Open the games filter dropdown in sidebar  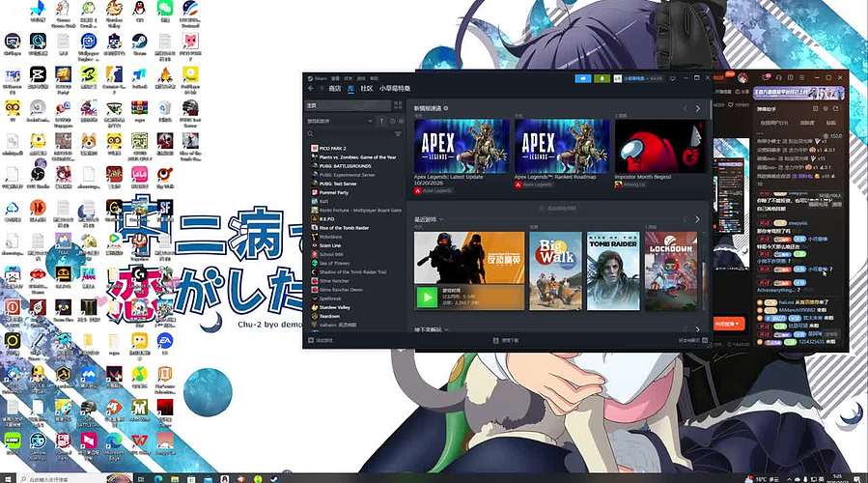coord(340,121)
